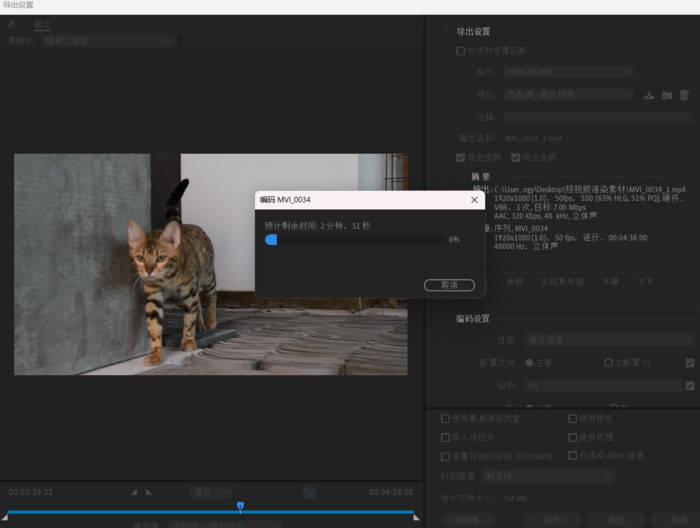The width and height of the screenshot is (700, 528).
Task: Click the delete preset trash icon
Action: pyautogui.click(x=684, y=95)
